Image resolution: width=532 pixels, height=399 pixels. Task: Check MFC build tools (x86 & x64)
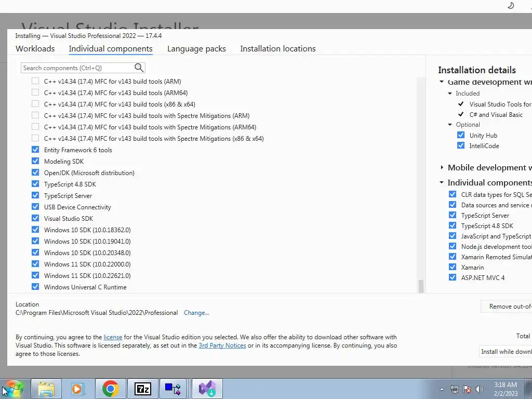coord(35,104)
